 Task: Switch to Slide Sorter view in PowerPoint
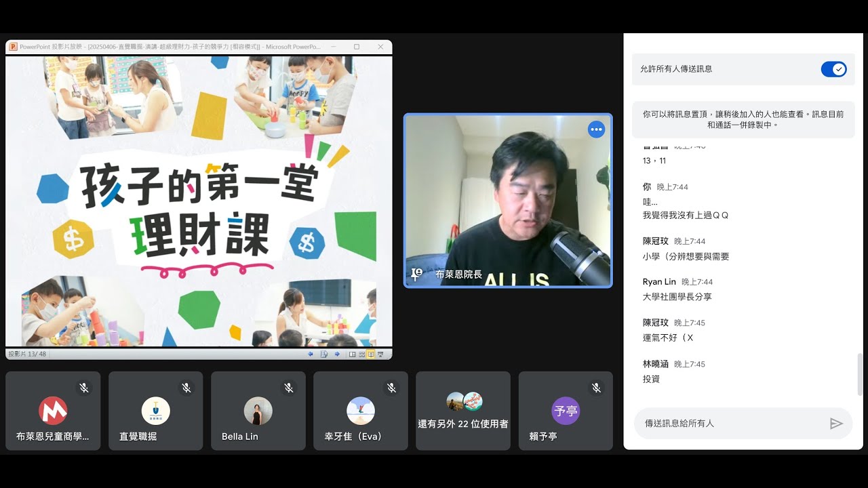click(x=362, y=354)
